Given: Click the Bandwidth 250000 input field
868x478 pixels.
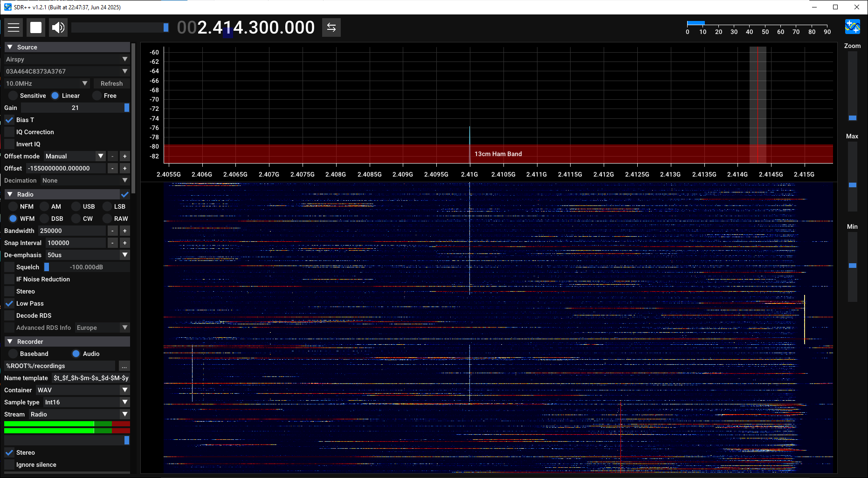Looking at the screenshot, I should pos(72,231).
